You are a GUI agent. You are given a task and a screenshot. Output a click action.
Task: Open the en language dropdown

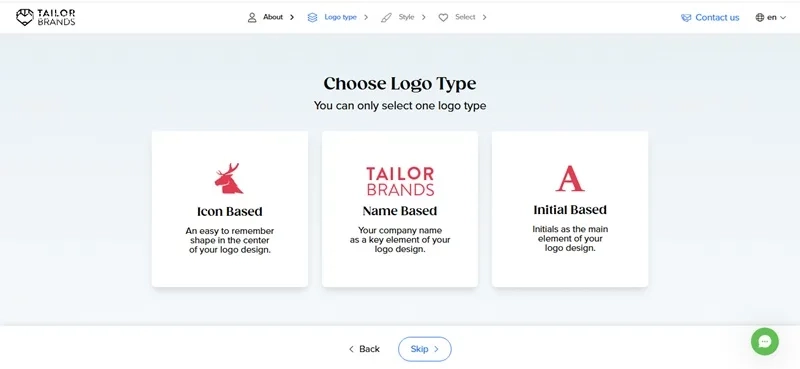(x=771, y=17)
